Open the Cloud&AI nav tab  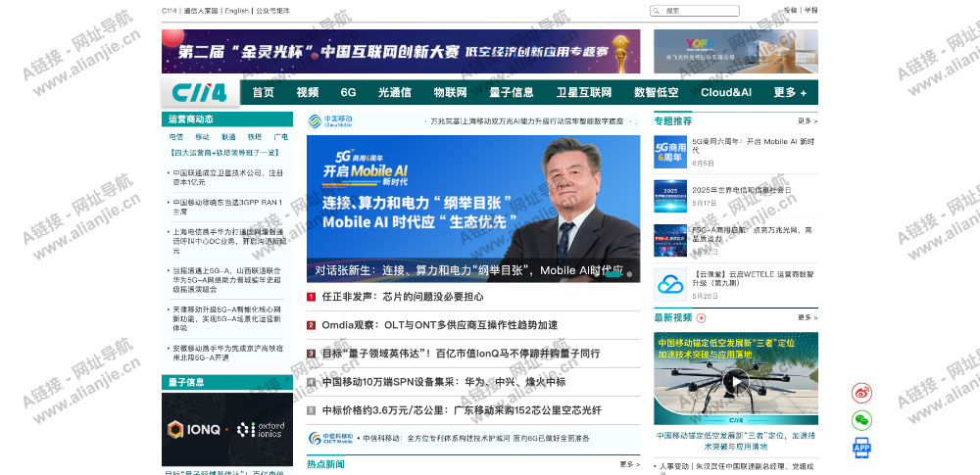tap(725, 92)
